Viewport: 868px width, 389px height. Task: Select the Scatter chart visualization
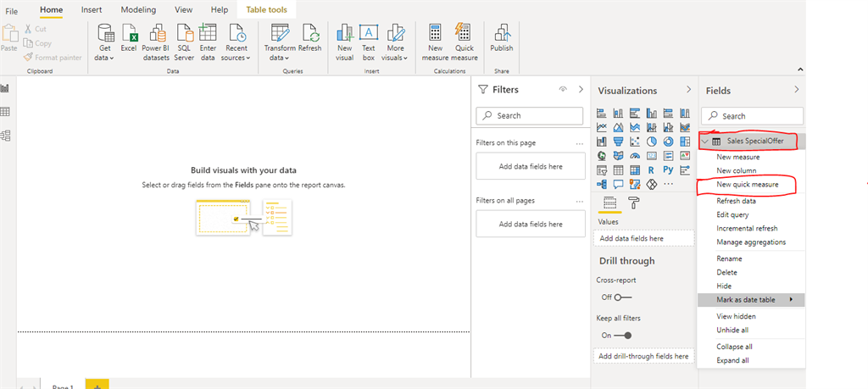[x=635, y=142]
